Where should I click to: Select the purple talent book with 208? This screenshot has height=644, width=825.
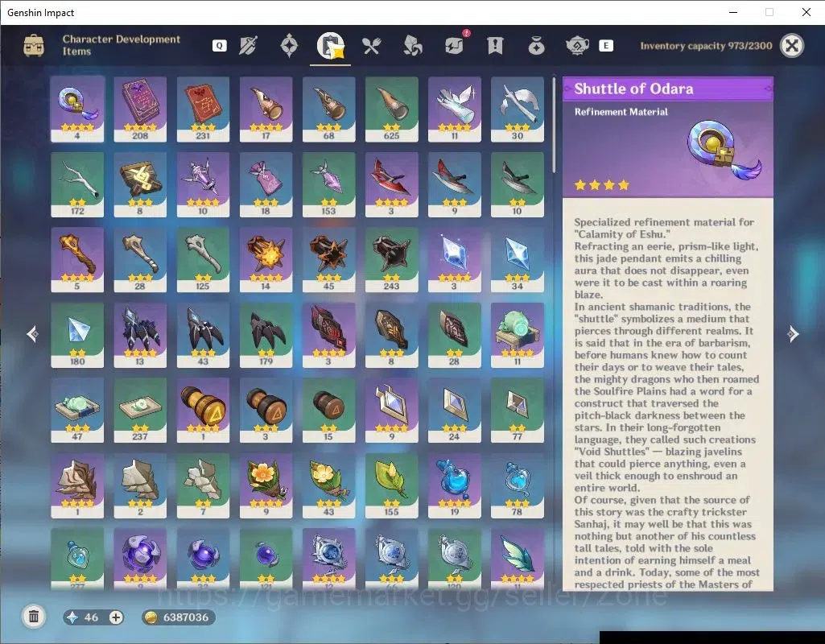coord(140,109)
